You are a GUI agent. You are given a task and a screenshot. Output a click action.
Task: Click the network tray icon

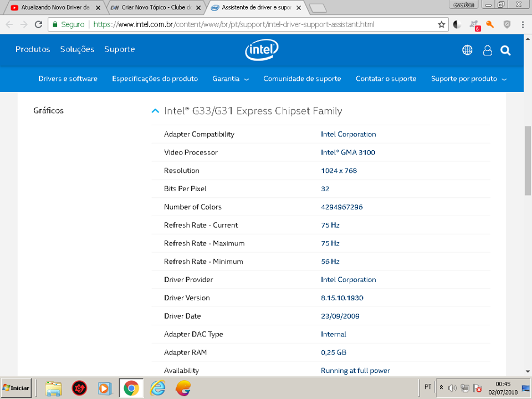(465, 388)
